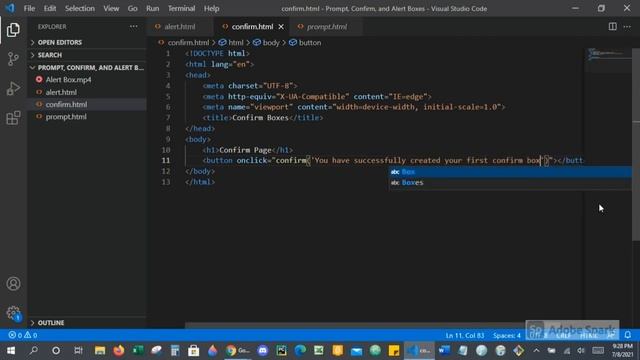
Task: Click the html breadcrumb item
Action: click(235, 42)
